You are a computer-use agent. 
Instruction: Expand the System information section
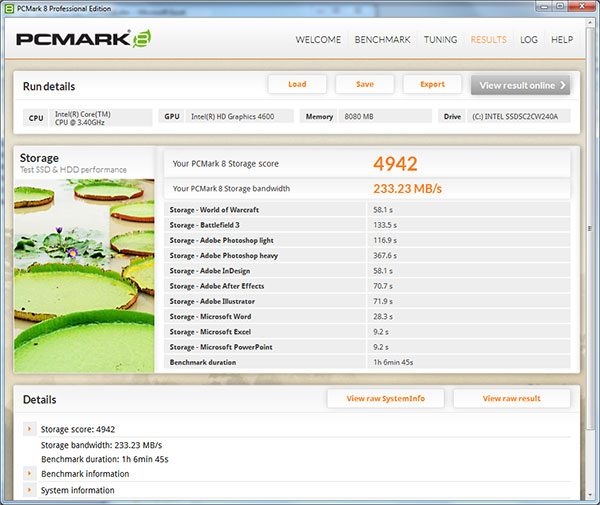coord(29,490)
